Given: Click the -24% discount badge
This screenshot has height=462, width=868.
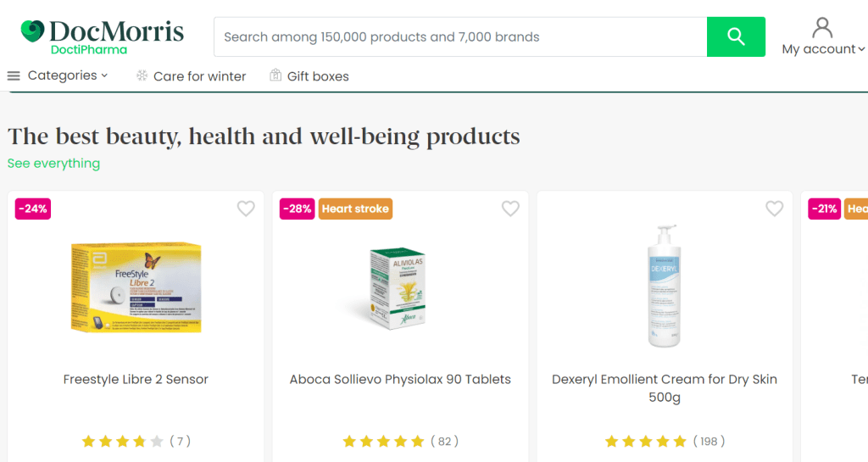Looking at the screenshot, I should (x=33, y=209).
